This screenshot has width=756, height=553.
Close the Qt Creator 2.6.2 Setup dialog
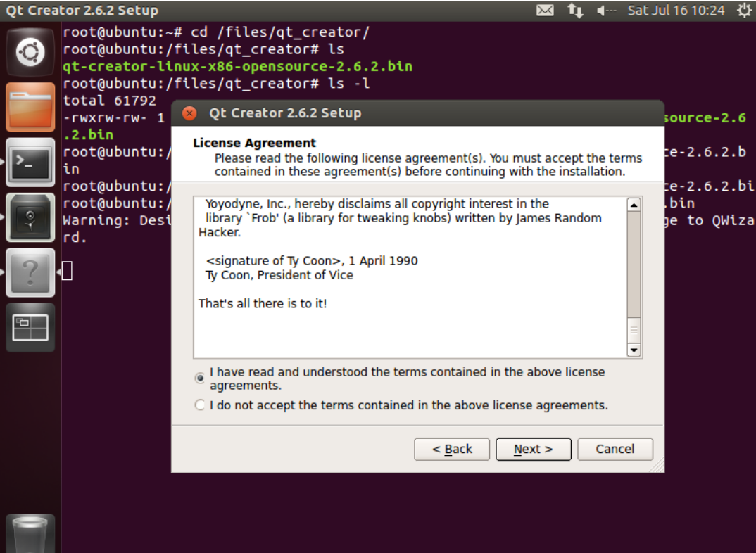pyautogui.click(x=189, y=113)
